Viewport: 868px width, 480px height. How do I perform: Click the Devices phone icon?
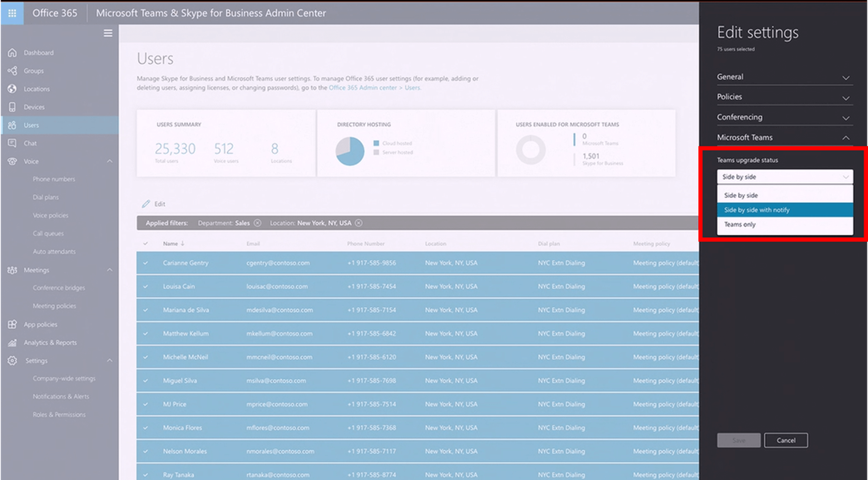click(x=12, y=107)
